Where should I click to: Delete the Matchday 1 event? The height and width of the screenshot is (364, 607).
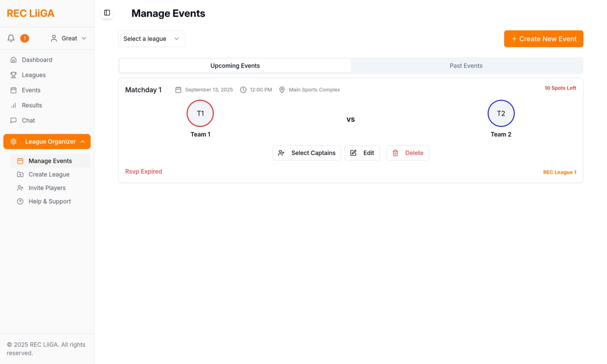[x=408, y=153]
